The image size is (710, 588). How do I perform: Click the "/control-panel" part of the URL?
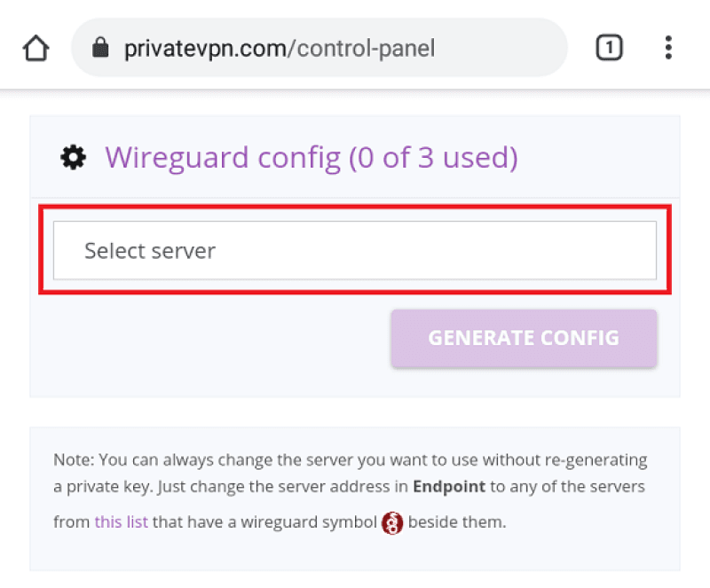(361, 48)
